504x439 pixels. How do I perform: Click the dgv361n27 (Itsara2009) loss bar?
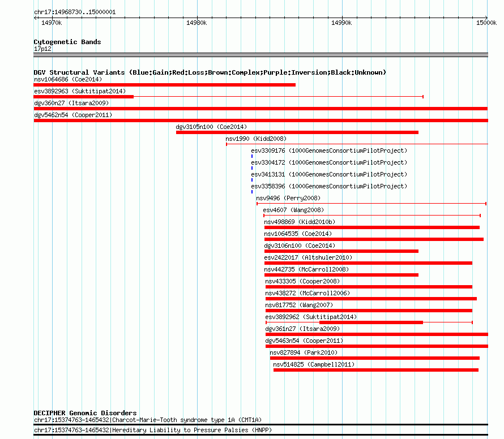click(377, 335)
